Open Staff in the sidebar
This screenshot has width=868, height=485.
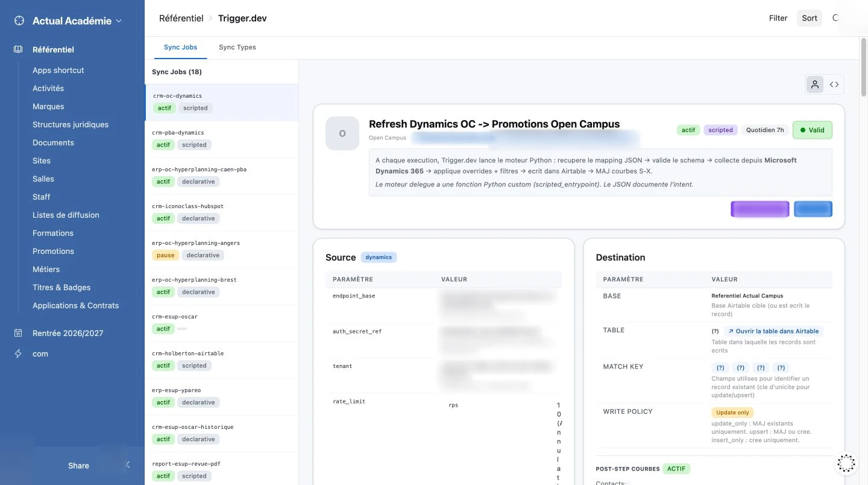[x=42, y=197]
